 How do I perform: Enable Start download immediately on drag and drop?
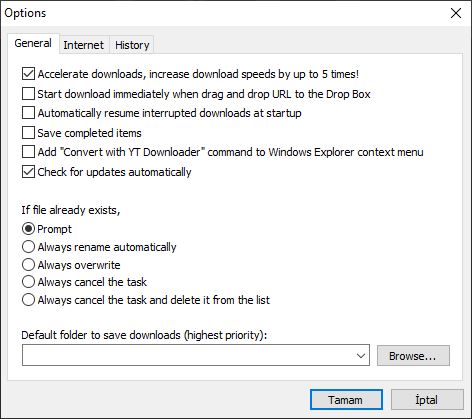[28, 94]
